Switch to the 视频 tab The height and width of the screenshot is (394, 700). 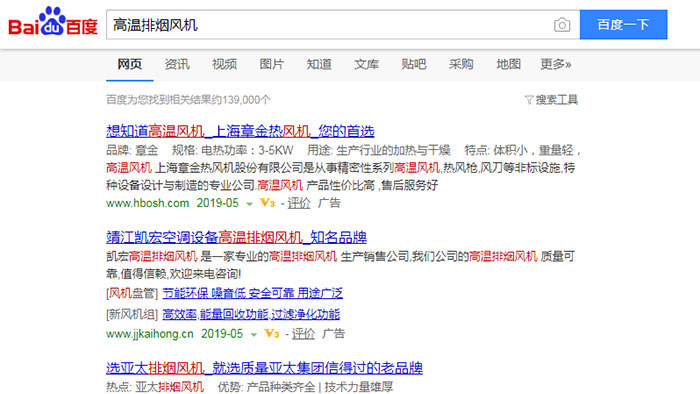click(224, 64)
